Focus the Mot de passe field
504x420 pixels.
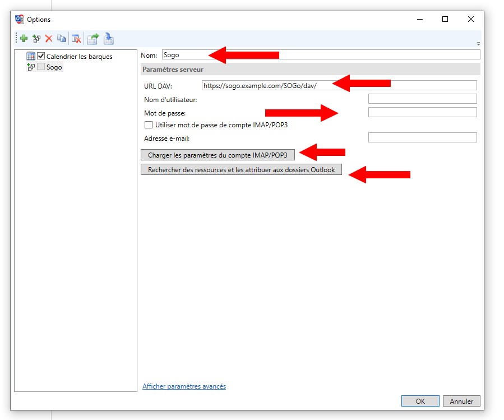422,113
